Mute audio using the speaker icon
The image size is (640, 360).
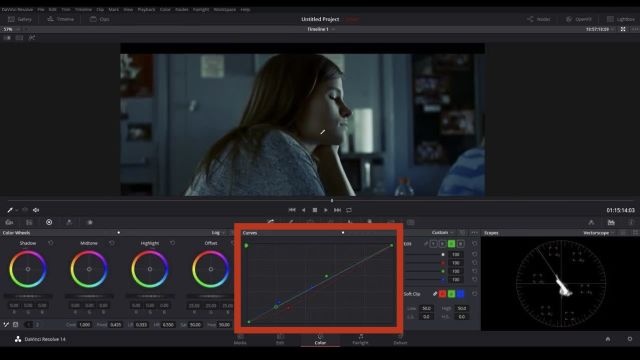coord(36,210)
